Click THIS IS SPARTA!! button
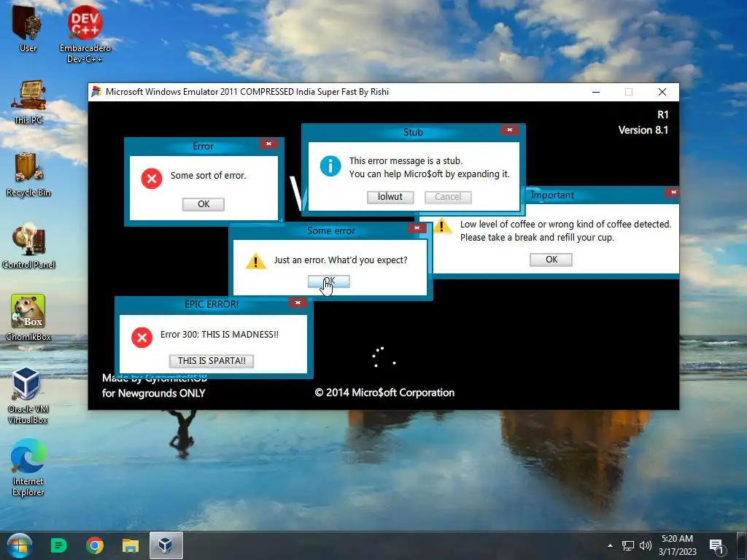 coord(212,361)
